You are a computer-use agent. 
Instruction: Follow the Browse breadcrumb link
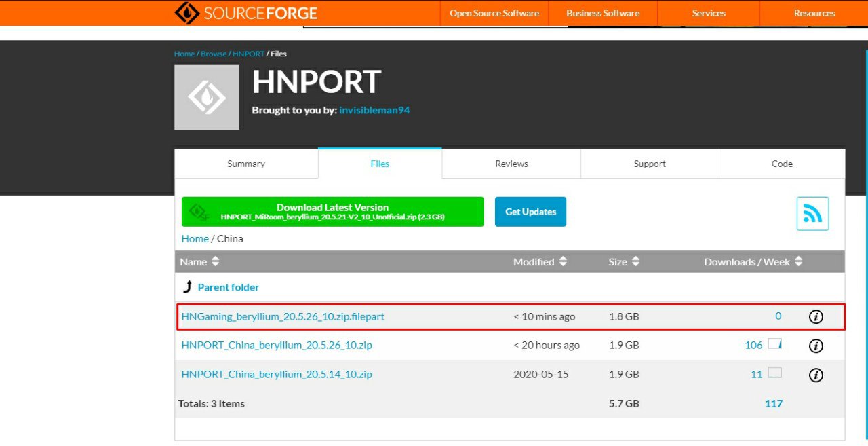(x=214, y=54)
